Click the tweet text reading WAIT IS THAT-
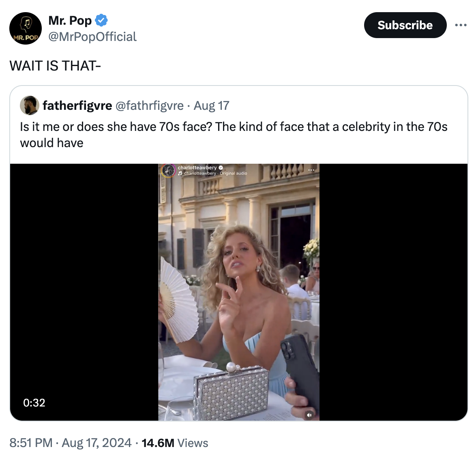 55,65
